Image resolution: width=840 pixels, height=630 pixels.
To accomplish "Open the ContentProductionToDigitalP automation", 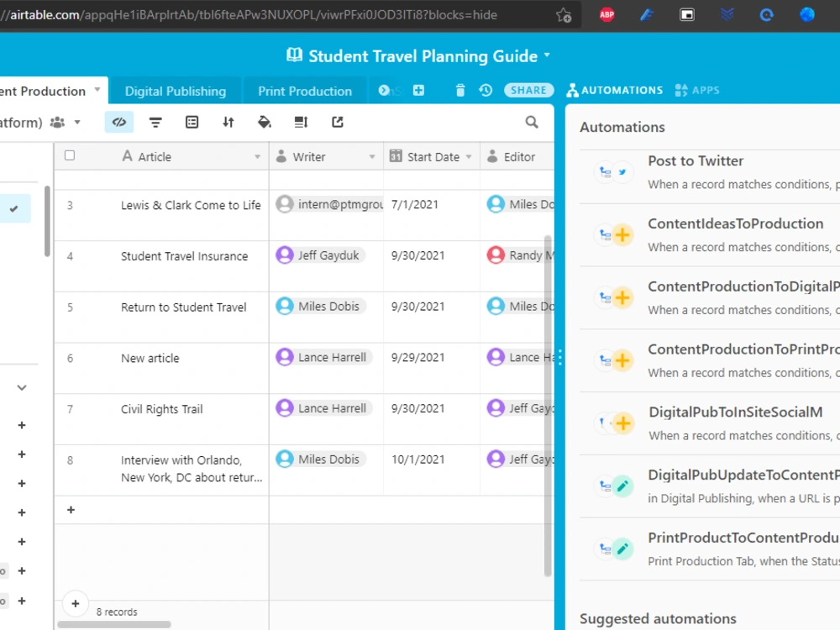I will (710, 297).
